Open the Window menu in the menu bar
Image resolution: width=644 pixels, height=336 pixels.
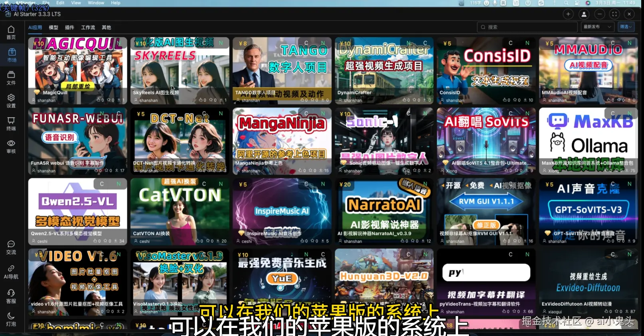click(96, 3)
